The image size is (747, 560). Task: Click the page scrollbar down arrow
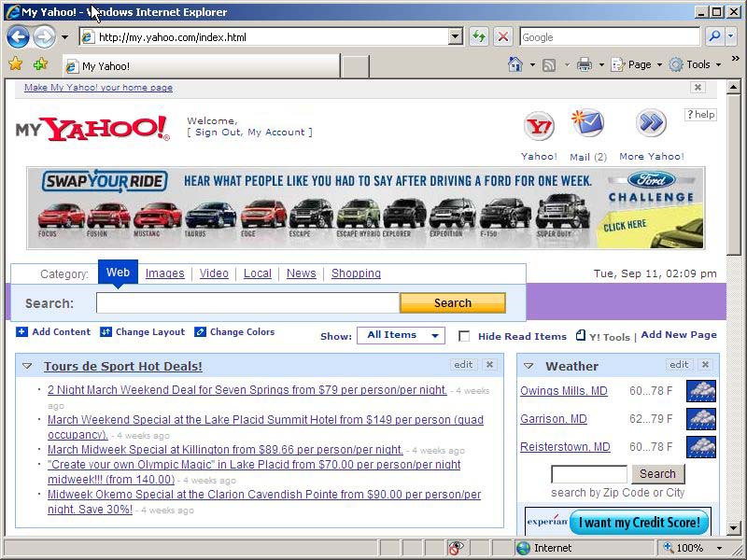pos(733,527)
